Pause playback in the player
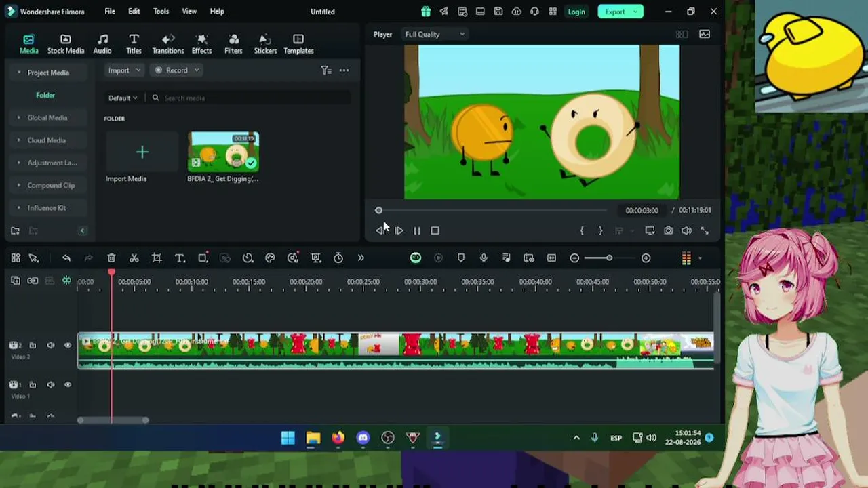Image resolution: width=868 pixels, height=488 pixels. [x=417, y=231]
